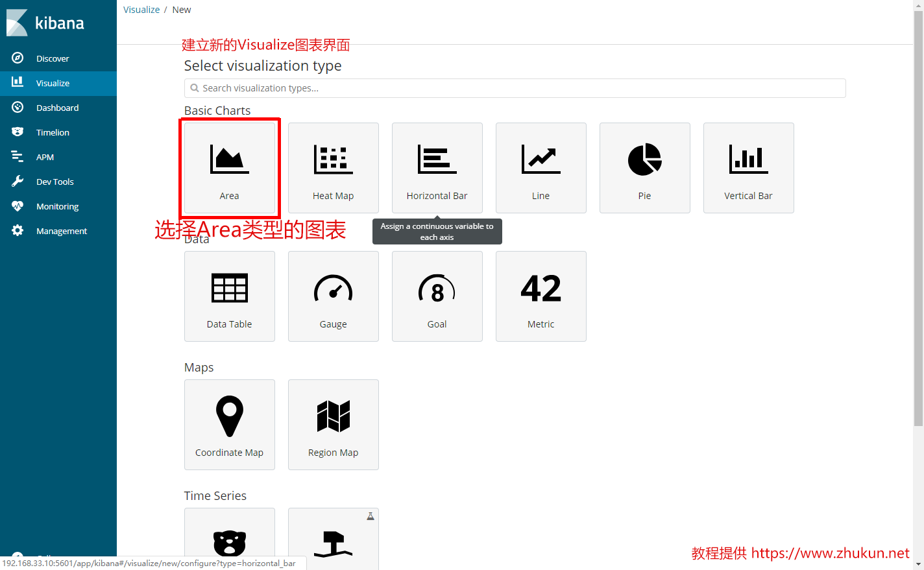Open the Timelion bear face tile

[230, 539]
